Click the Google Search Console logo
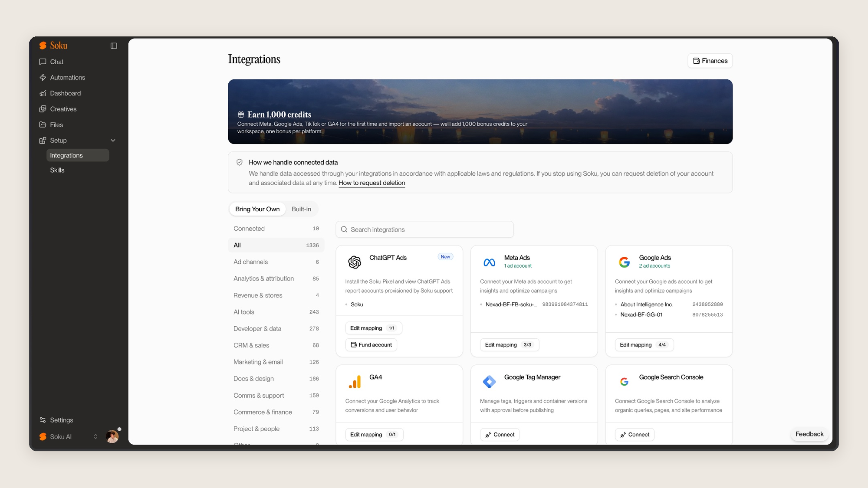 (x=624, y=382)
